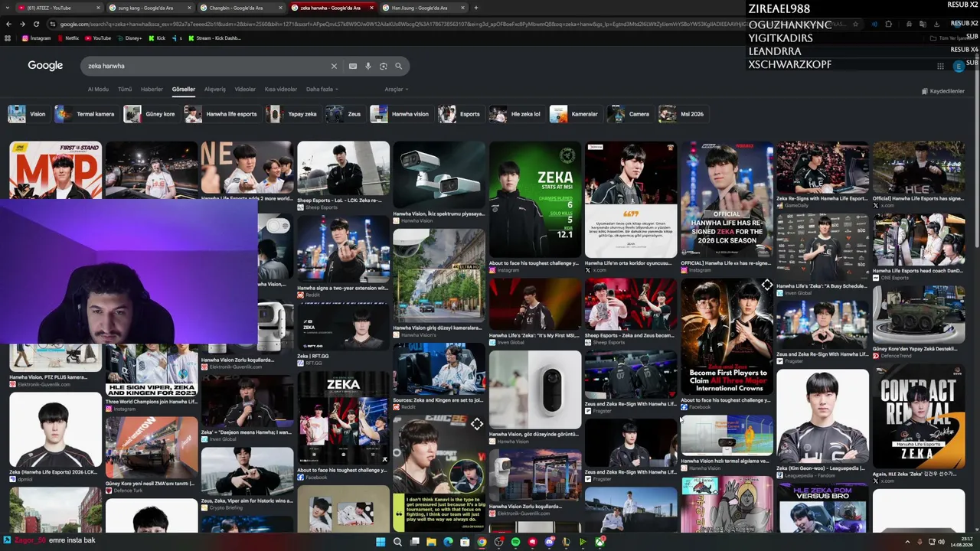980x551 pixels.
Task: Launch File Explorer from the taskbar
Action: (431, 542)
